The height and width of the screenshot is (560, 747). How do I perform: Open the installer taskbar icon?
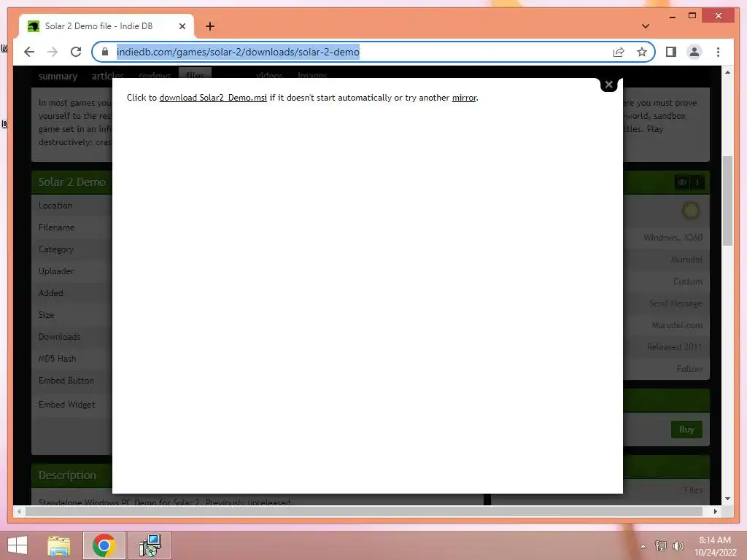click(x=150, y=545)
